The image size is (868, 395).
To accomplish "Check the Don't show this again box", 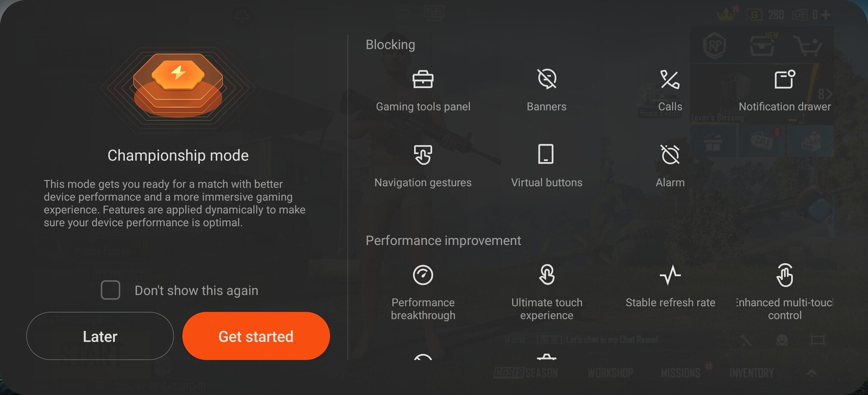I will (110, 290).
